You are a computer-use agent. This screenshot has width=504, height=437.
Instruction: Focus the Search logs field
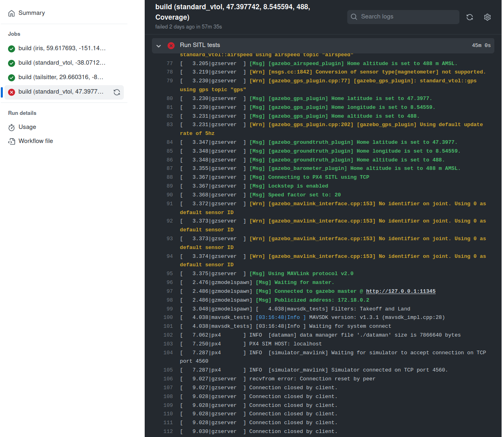pyautogui.click(x=403, y=17)
